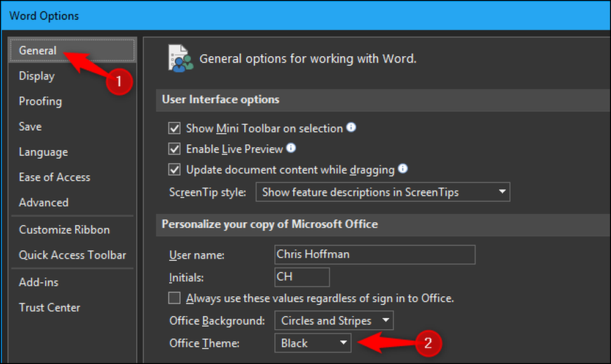Click the Office Theme label

(x=204, y=343)
